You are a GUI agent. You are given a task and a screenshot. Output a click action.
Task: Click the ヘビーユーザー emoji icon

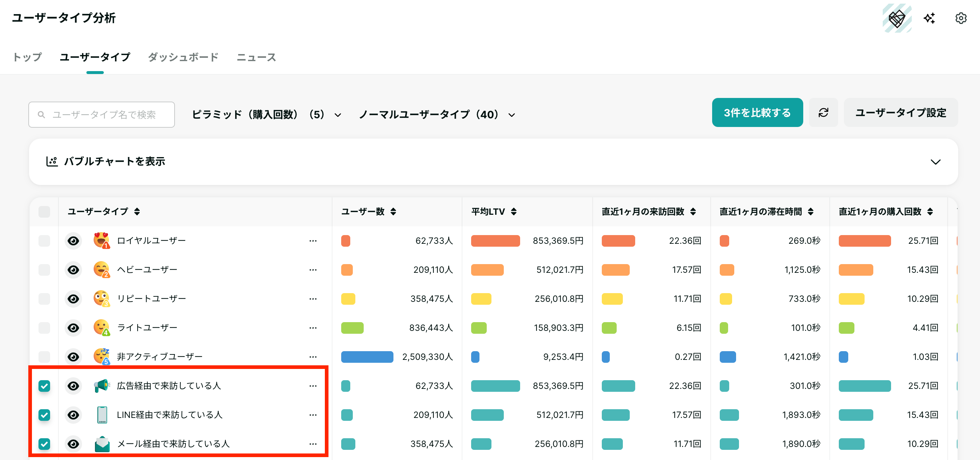pos(102,270)
